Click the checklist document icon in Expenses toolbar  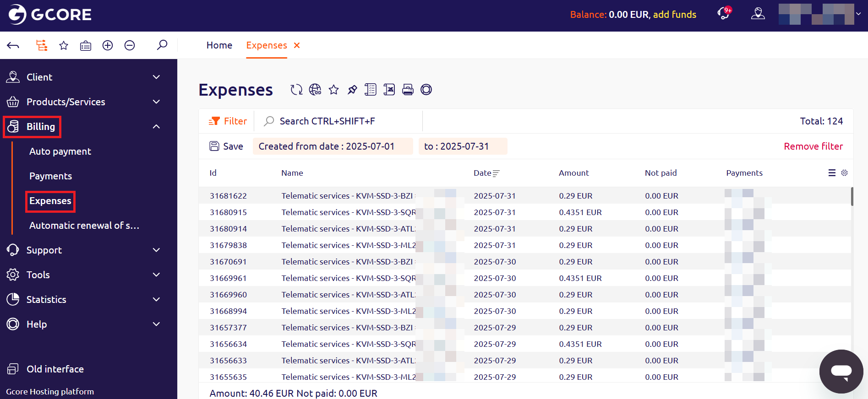371,90
